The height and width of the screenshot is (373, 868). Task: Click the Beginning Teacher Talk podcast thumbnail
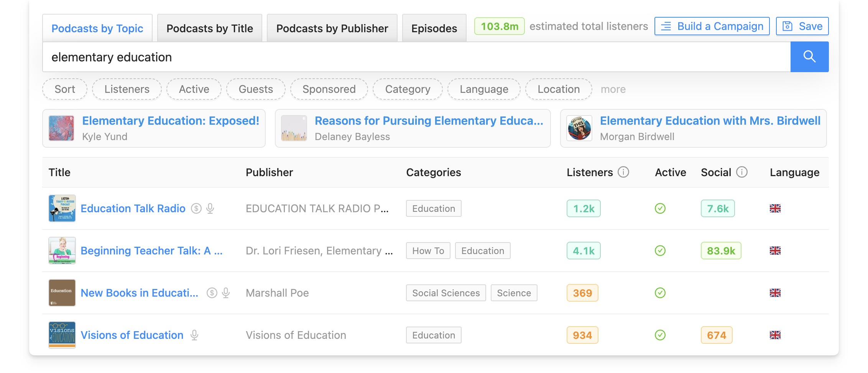point(62,251)
